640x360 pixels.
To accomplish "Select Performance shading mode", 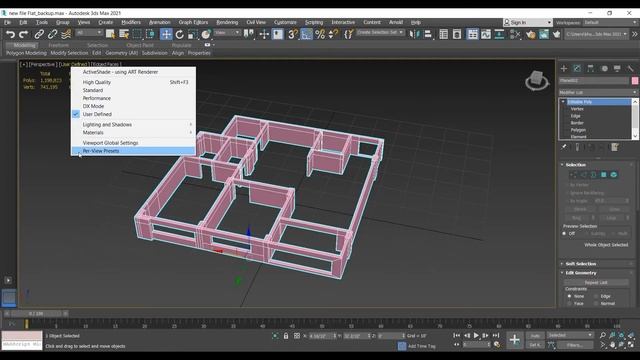I will 133,98.
